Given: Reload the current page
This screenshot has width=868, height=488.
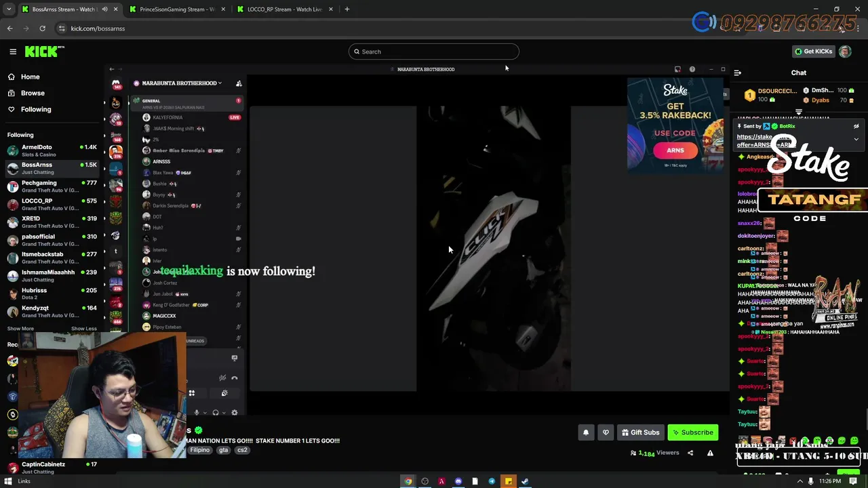Looking at the screenshot, I should pyautogui.click(x=42, y=28).
